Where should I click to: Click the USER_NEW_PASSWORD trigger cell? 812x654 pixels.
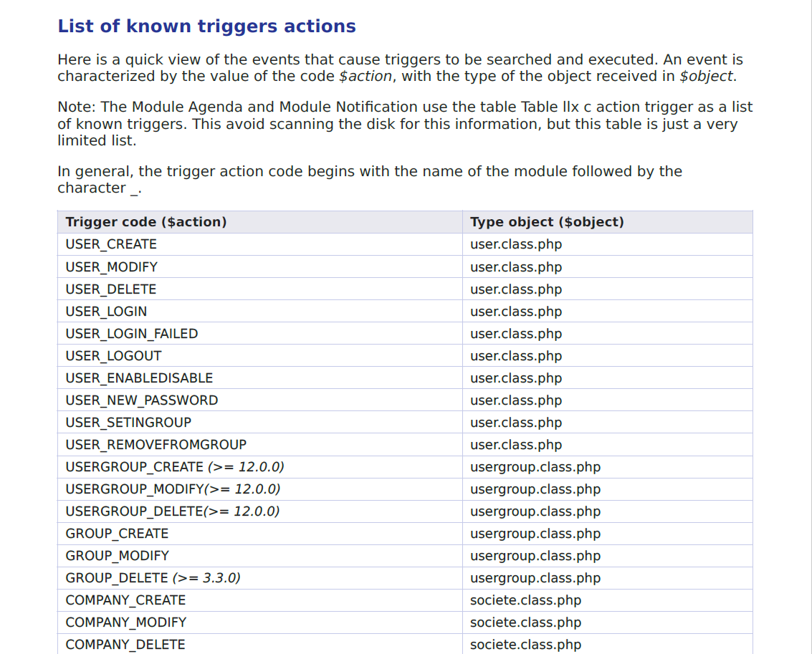click(x=260, y=400)
